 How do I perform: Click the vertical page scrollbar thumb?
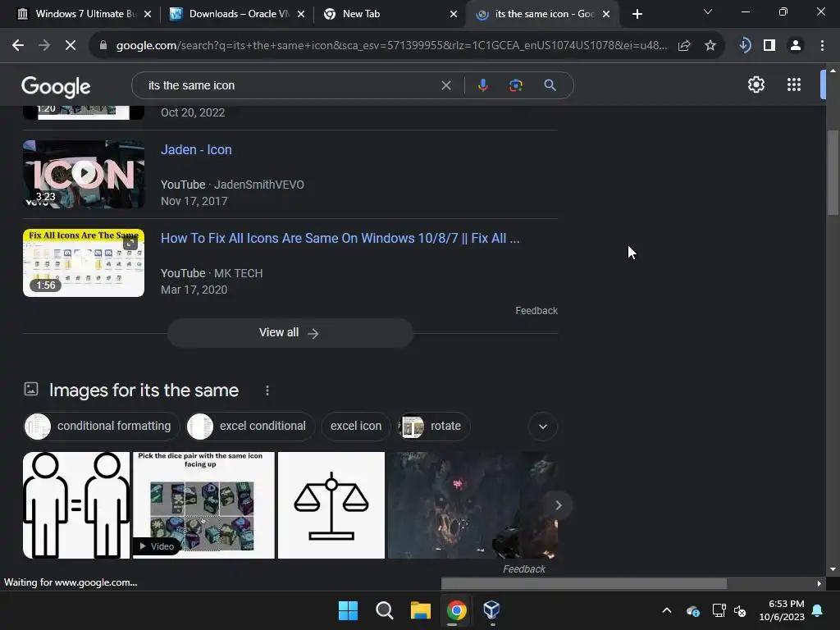tap(833, 172)
